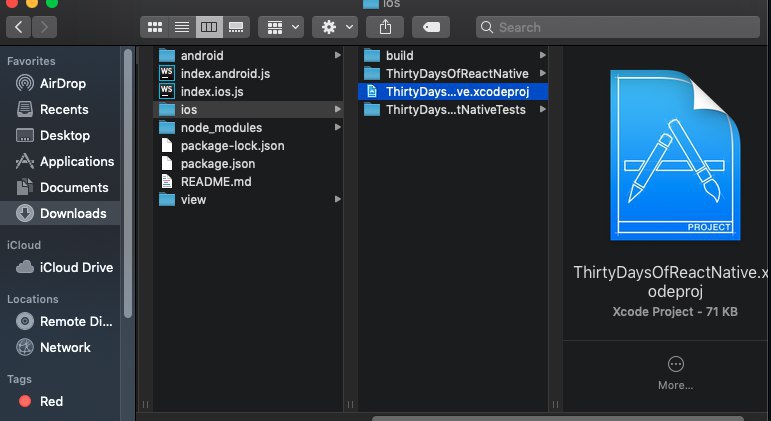This screenshot has height=421, width=771.
Task: Select the android folder
Action: [x=248, y=56]
